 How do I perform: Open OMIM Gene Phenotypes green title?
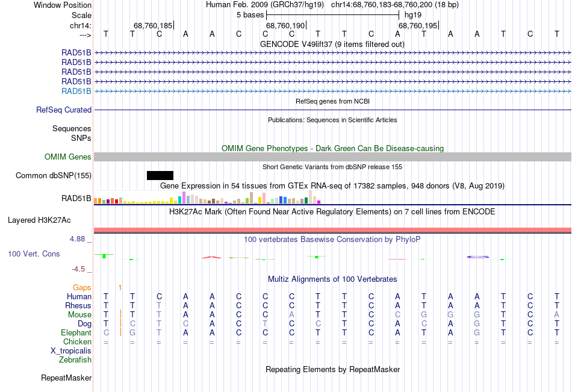click(x=332, y=149)
